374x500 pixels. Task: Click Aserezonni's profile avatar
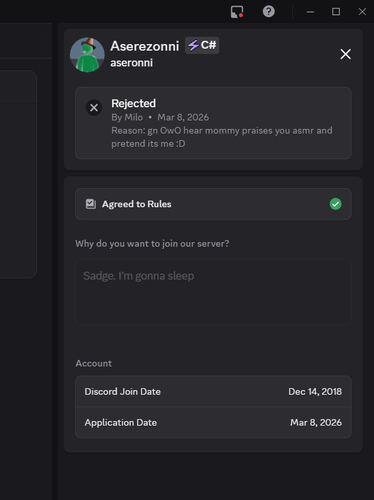click(x=87, y=55)
